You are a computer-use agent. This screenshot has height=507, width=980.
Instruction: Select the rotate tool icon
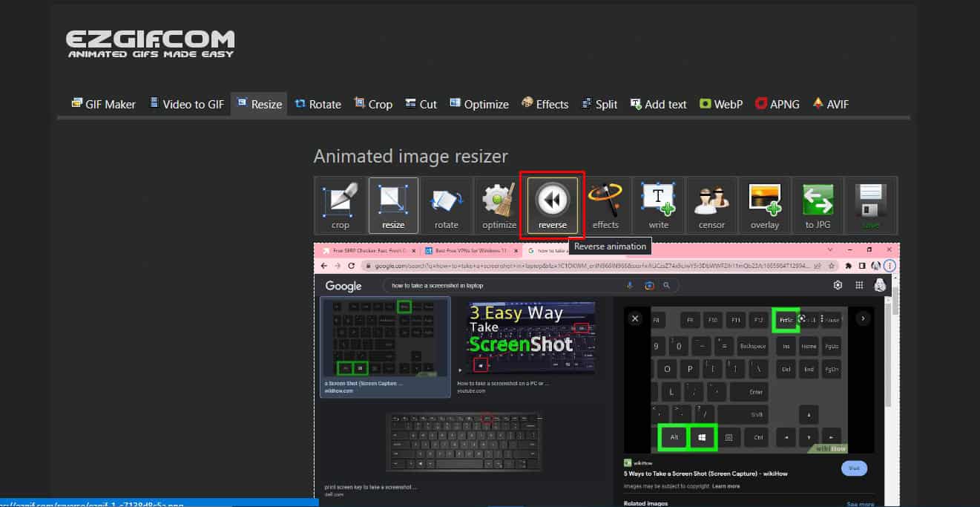pos(447,206)
